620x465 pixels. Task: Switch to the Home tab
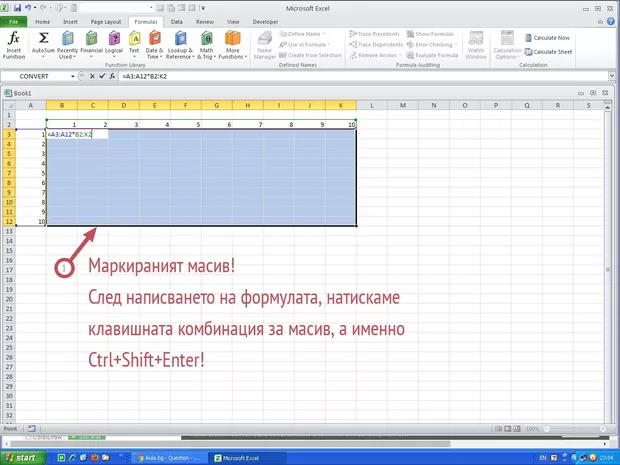42,22
